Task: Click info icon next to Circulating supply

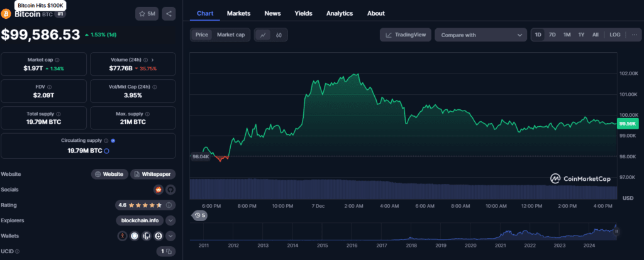Action: click(x=106, y=141)
